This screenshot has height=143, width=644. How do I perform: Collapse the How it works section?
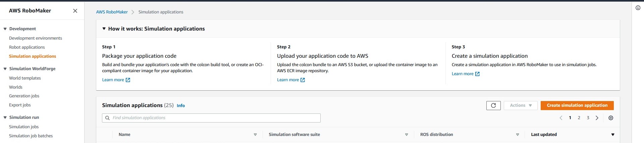click(x=104, y=29)
